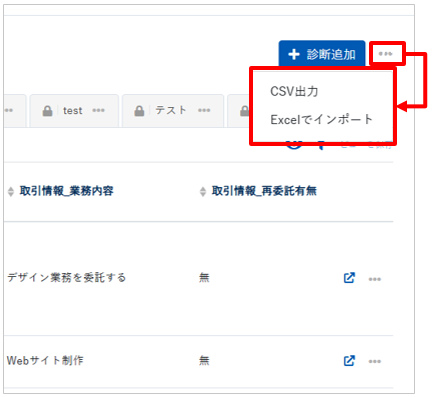
Task: Click the 診断追加 button
Action: tap(322, 54)
